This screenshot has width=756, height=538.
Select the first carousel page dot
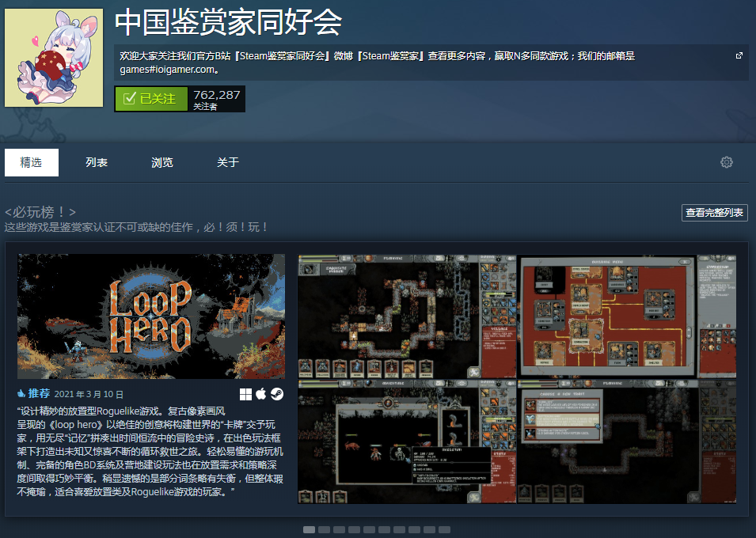309,530
